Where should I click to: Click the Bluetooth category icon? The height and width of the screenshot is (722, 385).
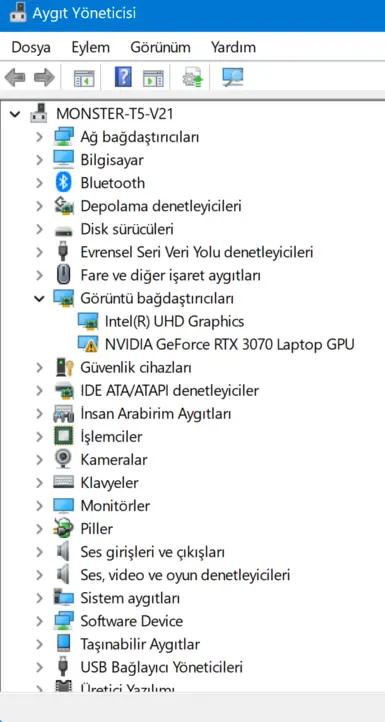(x=63, y=183)
